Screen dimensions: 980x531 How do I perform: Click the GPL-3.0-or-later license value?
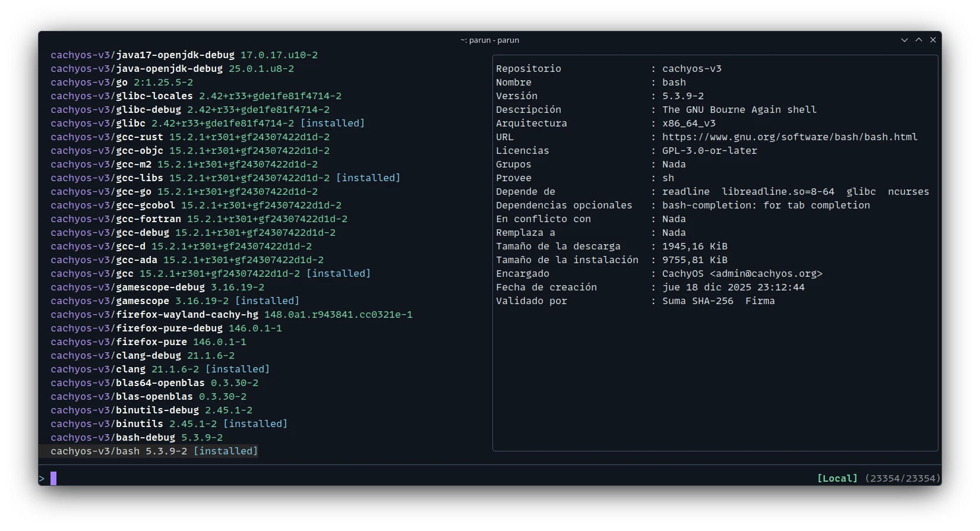[710, 151]
